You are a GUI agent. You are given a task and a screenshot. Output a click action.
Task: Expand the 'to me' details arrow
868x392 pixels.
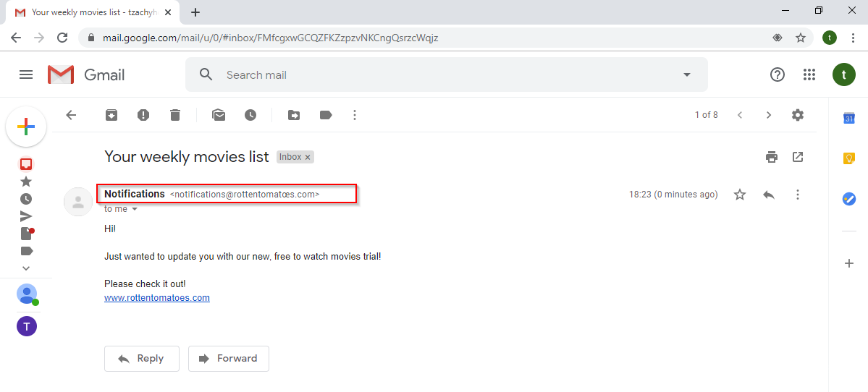(x=135, y=210)
